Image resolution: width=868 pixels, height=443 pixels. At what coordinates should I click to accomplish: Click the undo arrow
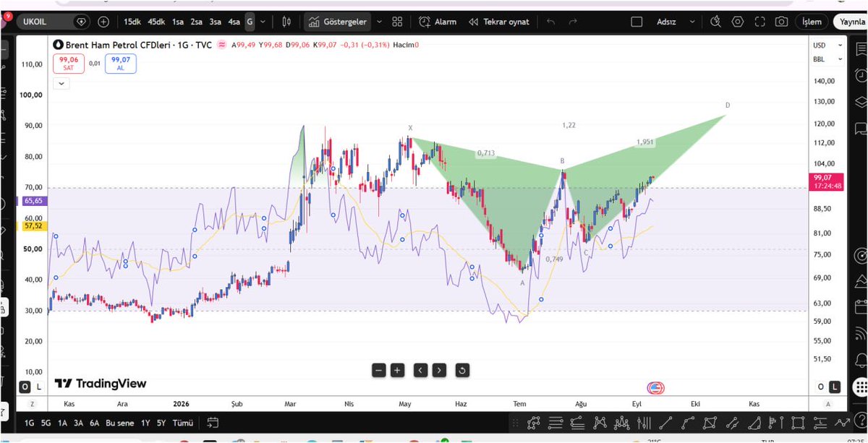tap(551, 22)
